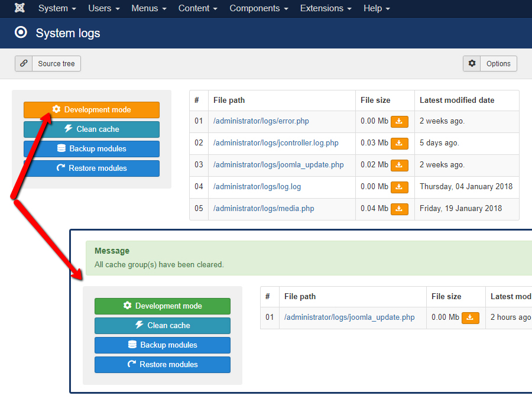
Task: Open the Extensions dropdown menu
Action: pos(326,8)
